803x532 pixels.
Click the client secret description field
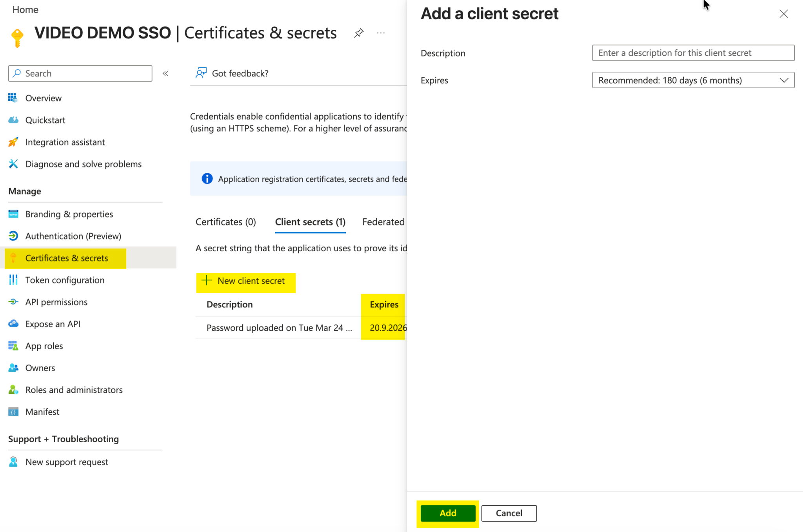(x=692, y=53)
